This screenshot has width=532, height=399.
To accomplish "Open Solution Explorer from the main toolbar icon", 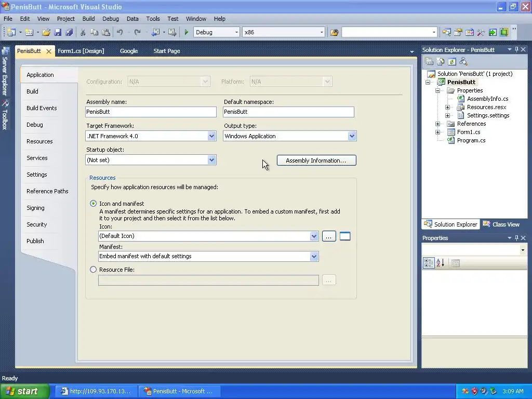I will 446,32.
